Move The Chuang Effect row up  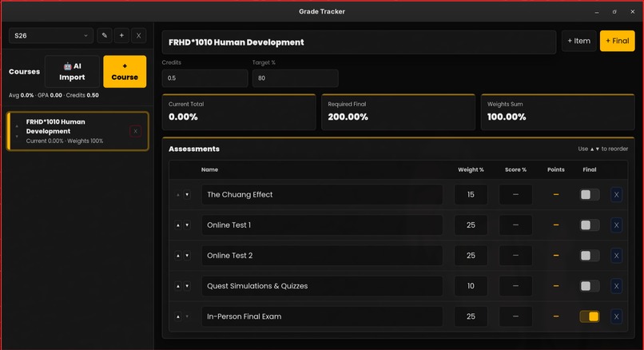[178, 195]
